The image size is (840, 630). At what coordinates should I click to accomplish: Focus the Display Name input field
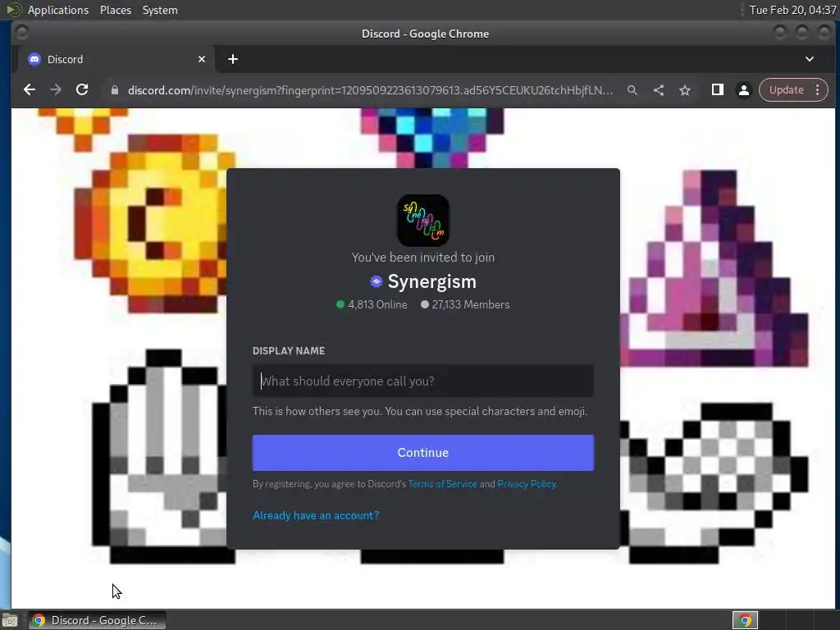click(423, 381)
